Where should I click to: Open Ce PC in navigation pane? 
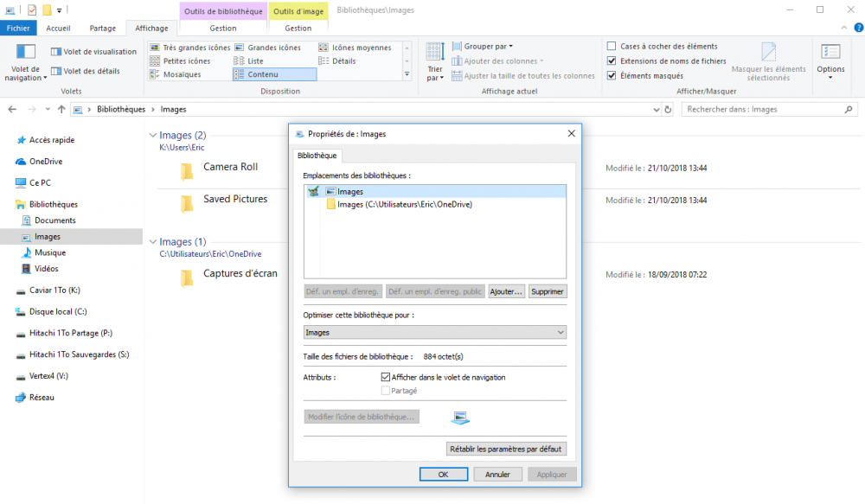33,182
